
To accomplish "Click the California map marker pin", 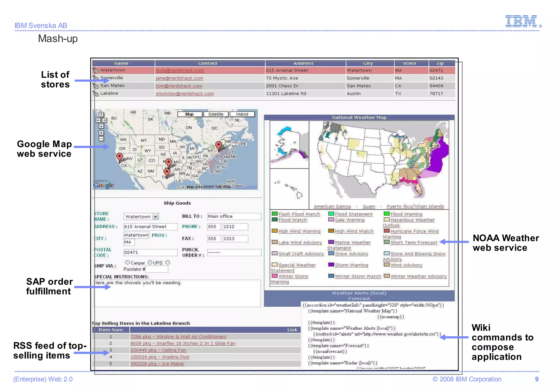I will (x=119, y=157).
